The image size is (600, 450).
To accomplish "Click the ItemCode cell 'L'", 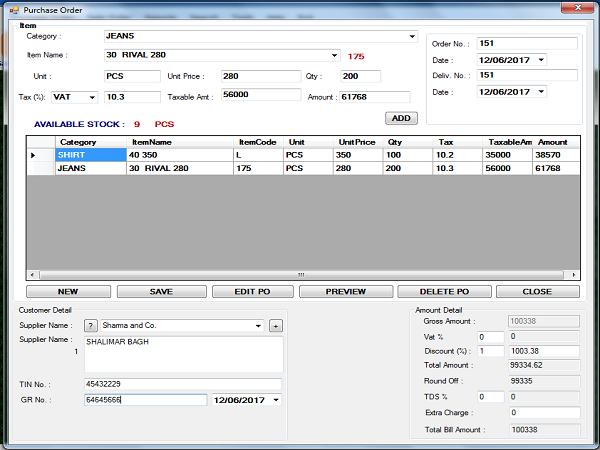I will point(258,155).
